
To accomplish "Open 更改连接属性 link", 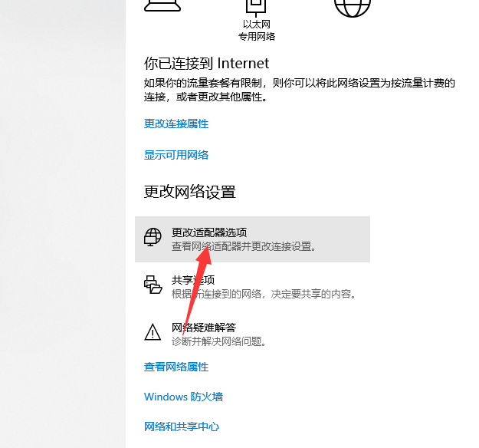I will (176, 124).
